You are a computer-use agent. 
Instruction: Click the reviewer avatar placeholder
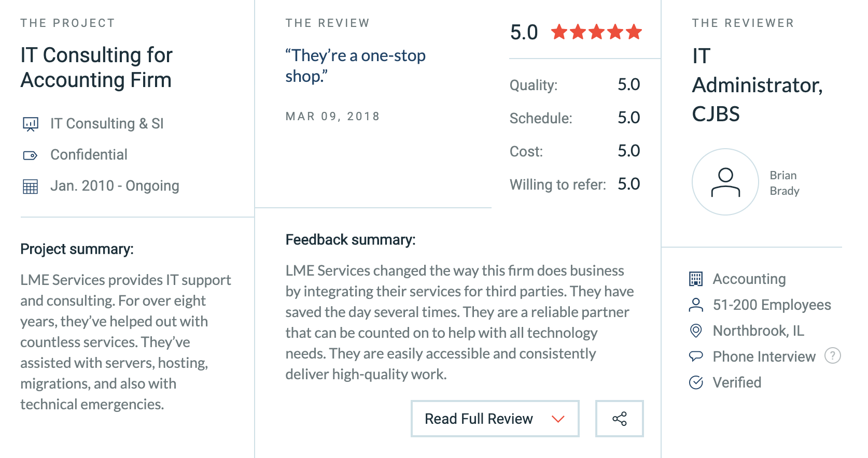click(x=725, y=182)
